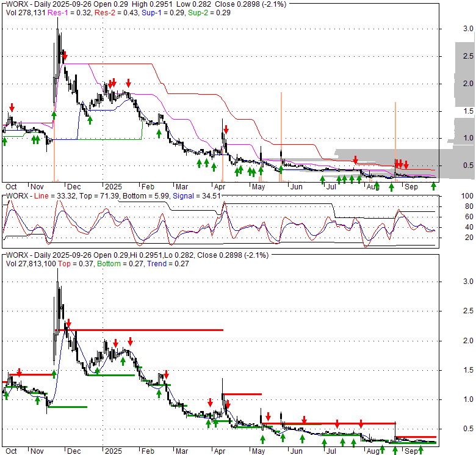Click the '1.5' price label on the top chart

[468, 111]
